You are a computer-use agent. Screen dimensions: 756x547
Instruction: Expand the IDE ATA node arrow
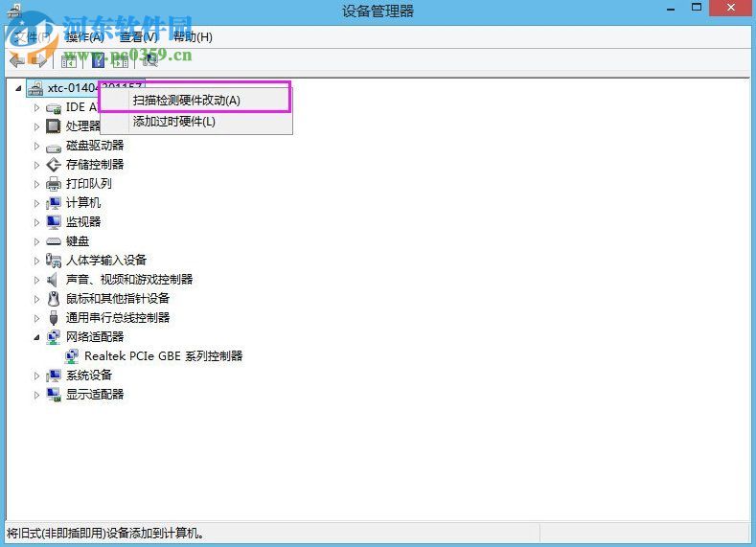tap(36, 107)
